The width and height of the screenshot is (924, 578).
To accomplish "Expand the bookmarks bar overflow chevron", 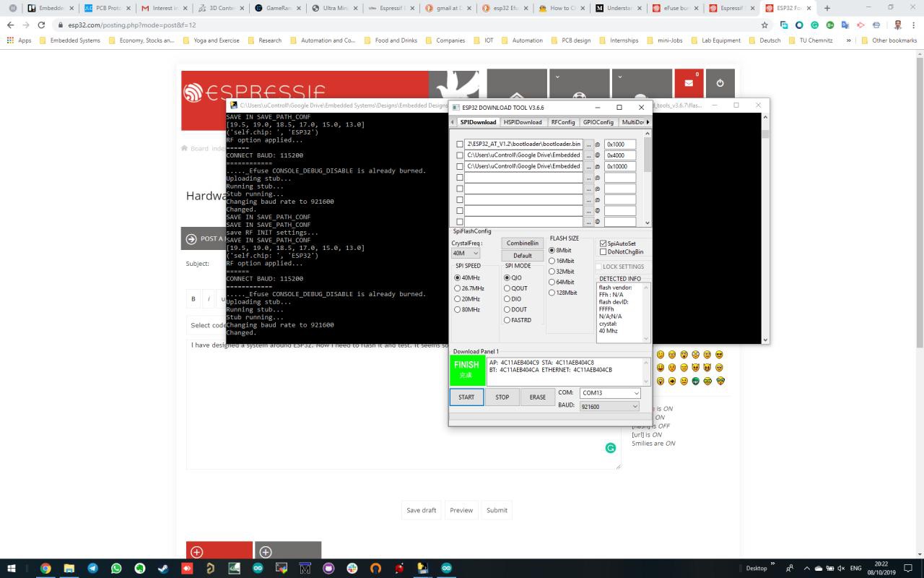I will (x=848, y=40).
